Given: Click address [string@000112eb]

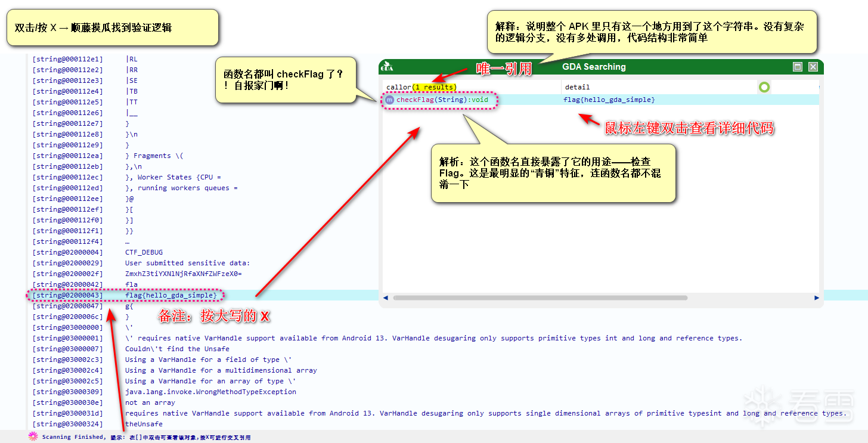Looking at the screenshot, I should point(67,166).
